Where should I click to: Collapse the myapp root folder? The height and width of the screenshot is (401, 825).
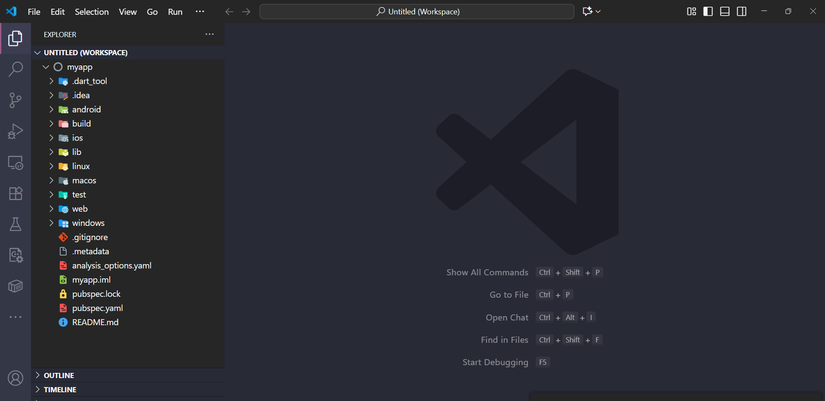point(128,67)
